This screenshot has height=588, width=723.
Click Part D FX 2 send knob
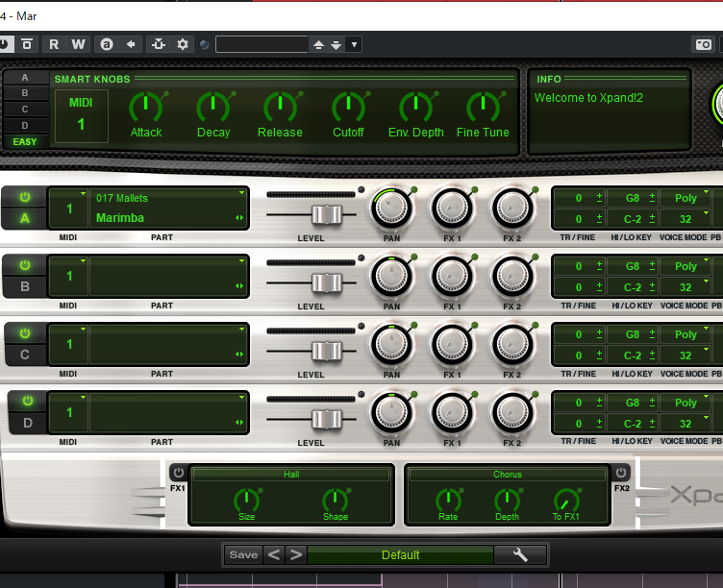click(x=512, y=413)
